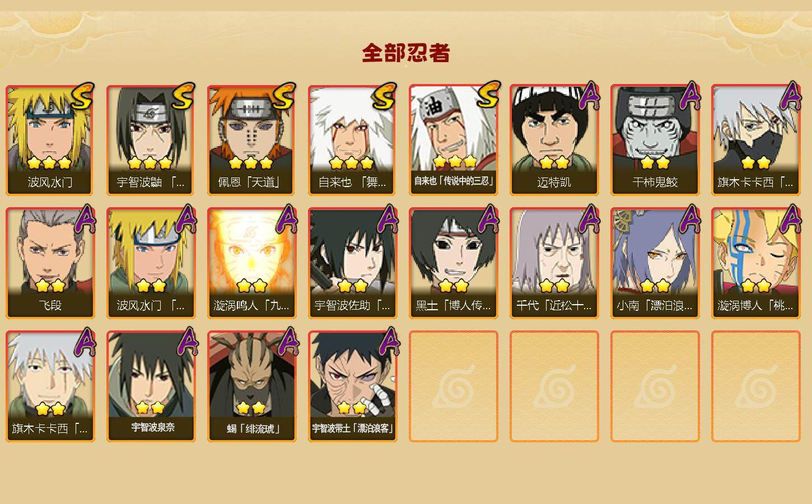Click three-star rating on 宇智波鼬 card

[x=150, y=163]
